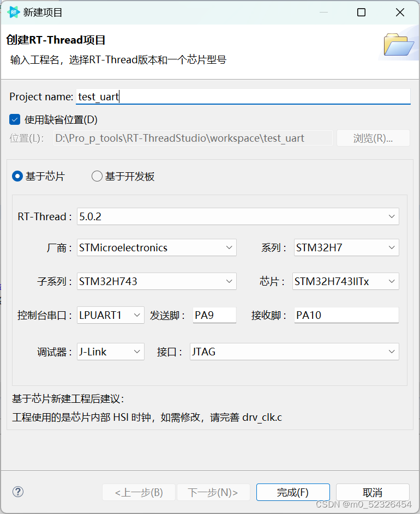Image resolution: width=420 pixels, height=514 pixels.
Task: Toggle the 使用缺省位置(D) checkbox
Action: [15, 120]
